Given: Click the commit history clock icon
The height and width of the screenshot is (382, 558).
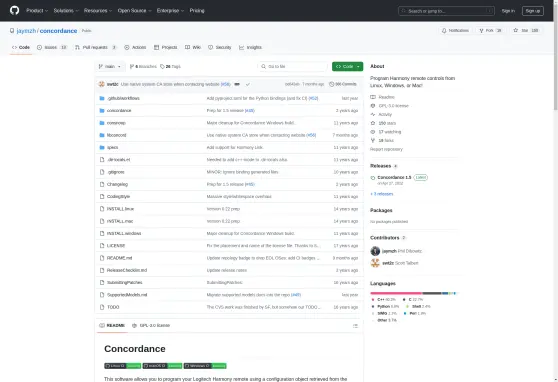Looking at the screenshot, I should click(331, 84).
